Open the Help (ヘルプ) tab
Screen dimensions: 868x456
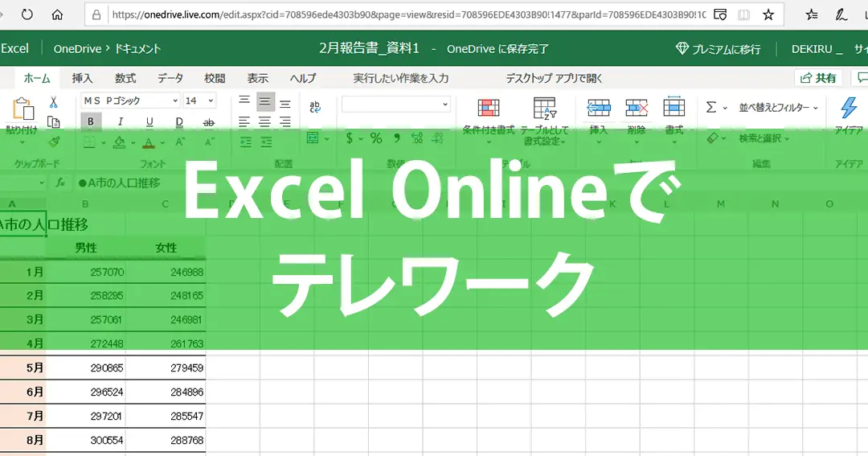pyautogui.click(x=303, y=78)
